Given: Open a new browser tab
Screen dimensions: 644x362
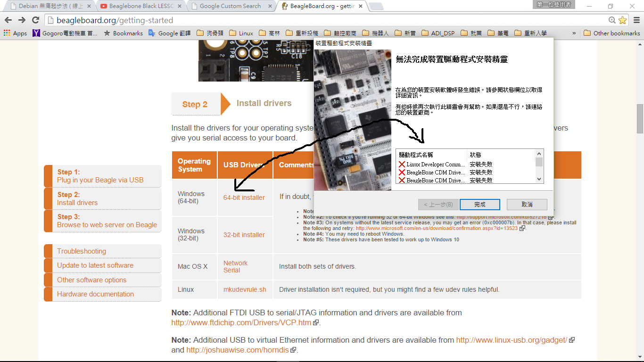Looking at the screenshot, I should (x=376, y=6).
